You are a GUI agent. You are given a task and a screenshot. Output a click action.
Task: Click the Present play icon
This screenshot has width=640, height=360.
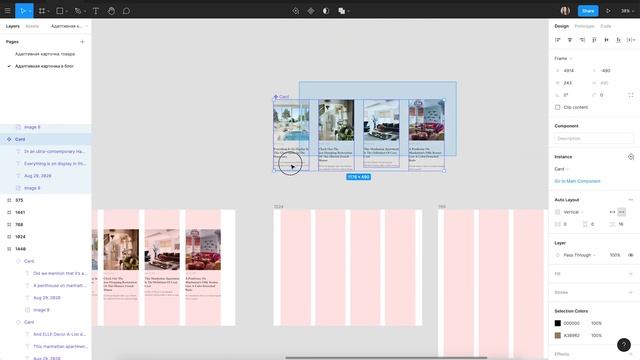[x=608, y=11]
